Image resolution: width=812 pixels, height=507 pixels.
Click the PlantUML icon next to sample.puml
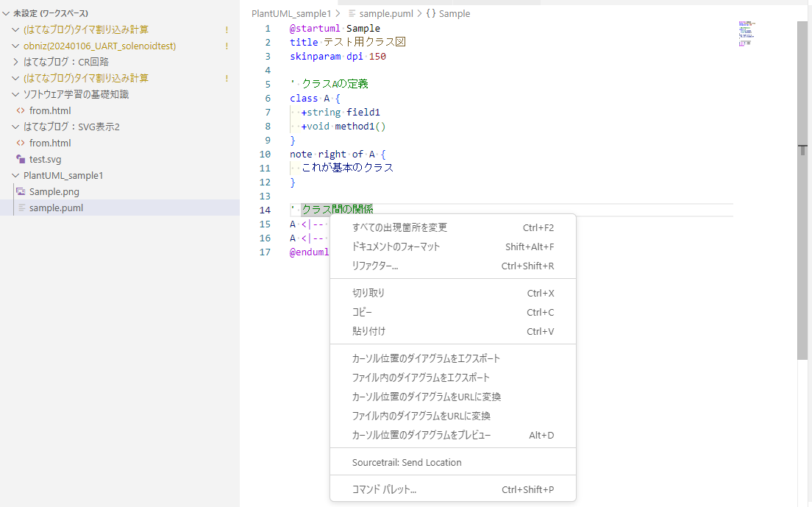coord(21,208)
